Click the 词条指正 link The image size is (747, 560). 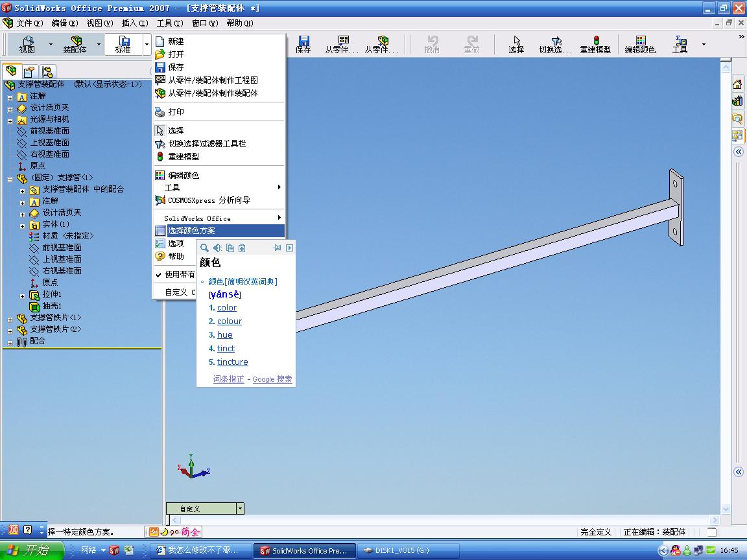[229, 379]
